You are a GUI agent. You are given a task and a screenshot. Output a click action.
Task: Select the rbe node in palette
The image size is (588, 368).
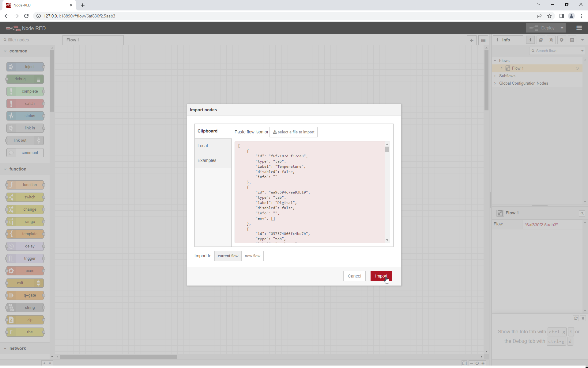[x=25, y=332]
